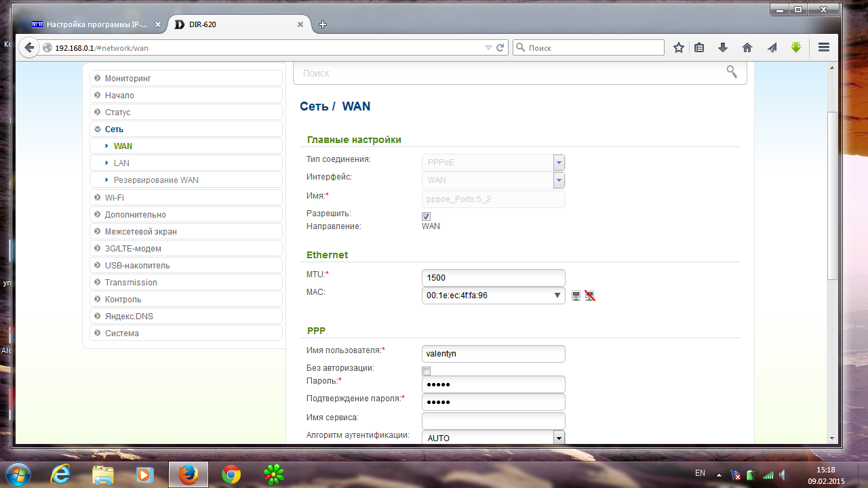Select the WAN submenu item
868x488 pixels.
point(186,146)
